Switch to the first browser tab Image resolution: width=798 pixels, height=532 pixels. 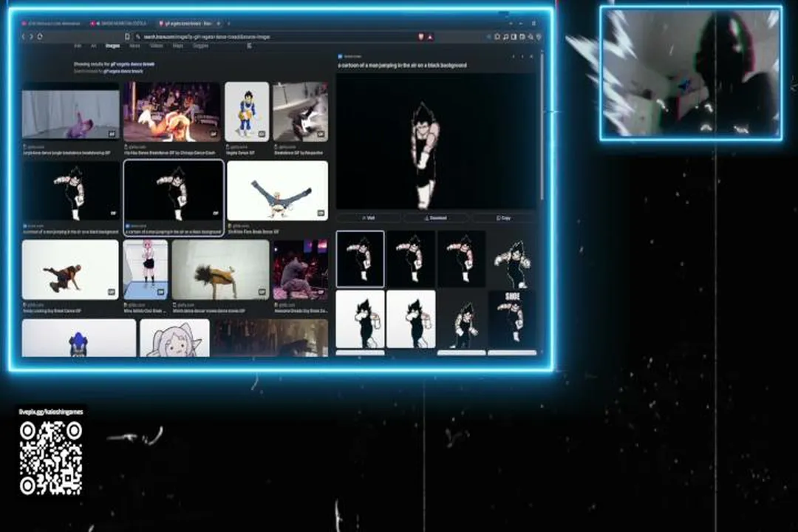tap(53, 24)
